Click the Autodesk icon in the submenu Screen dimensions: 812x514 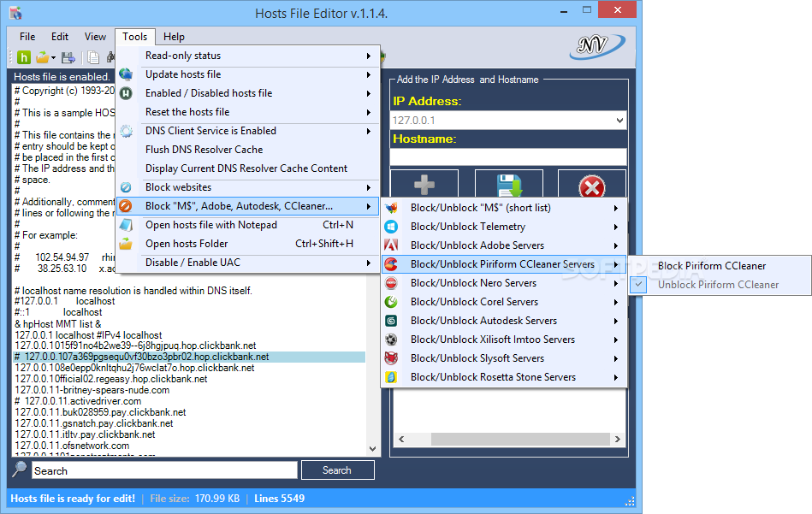click(x=391, y=321)
